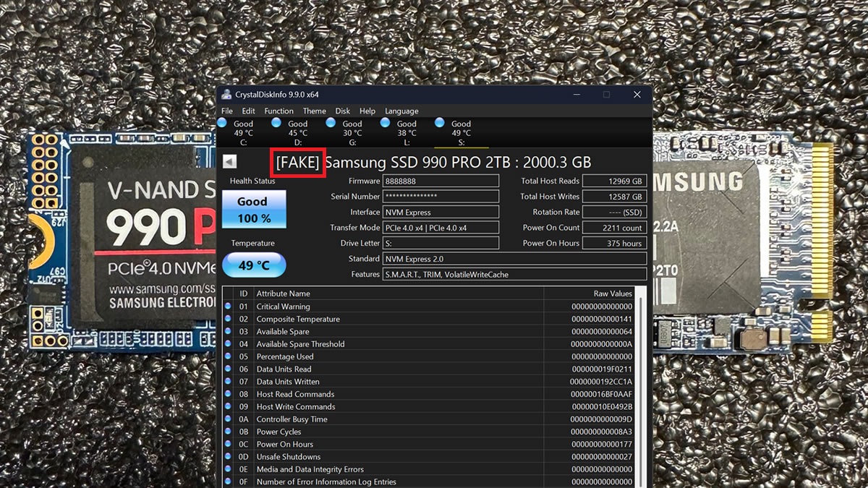Click the Transfer Mode PCIe 4.0 x4 field
The width and height of the screenshot is (868, 488).
pyautogui.click(x=441, y=228)
